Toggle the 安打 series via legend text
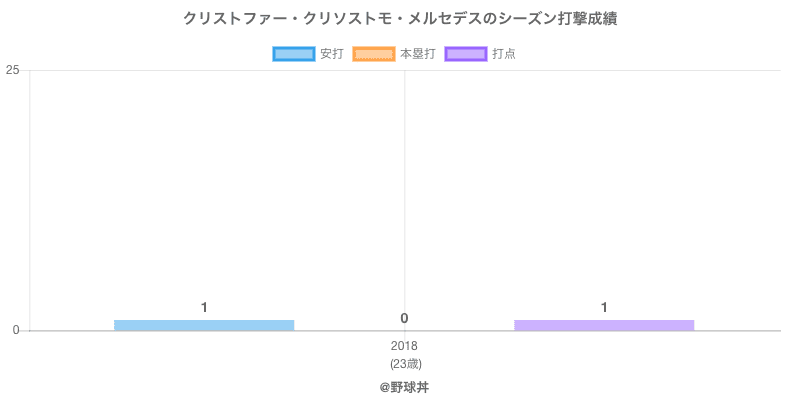The height and width of the screenshot is (400, 800). (331, 54)
